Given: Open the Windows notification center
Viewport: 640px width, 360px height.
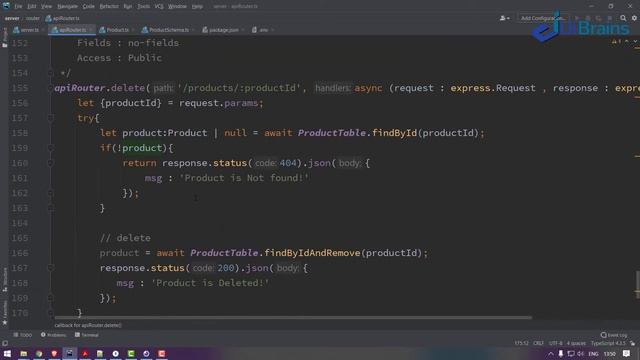Looking at the screenshot, I should click(x=627, y=354).
